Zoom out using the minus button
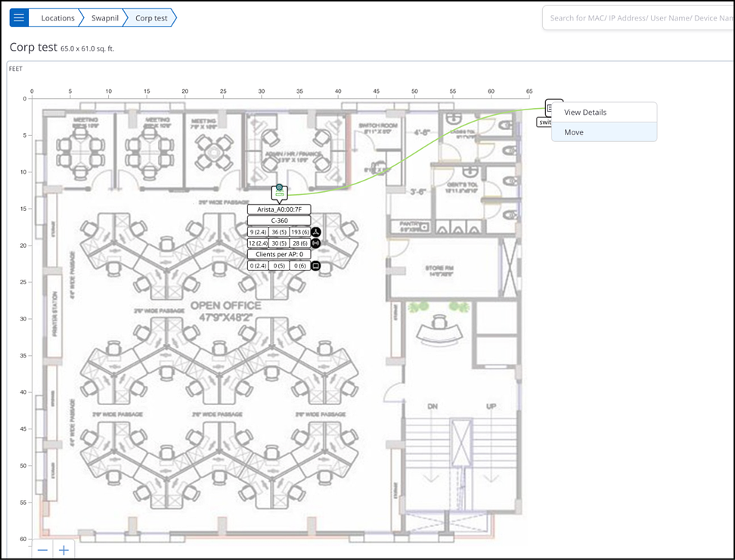Viewport: 735px width, 560px height. [x=42, y=550]
